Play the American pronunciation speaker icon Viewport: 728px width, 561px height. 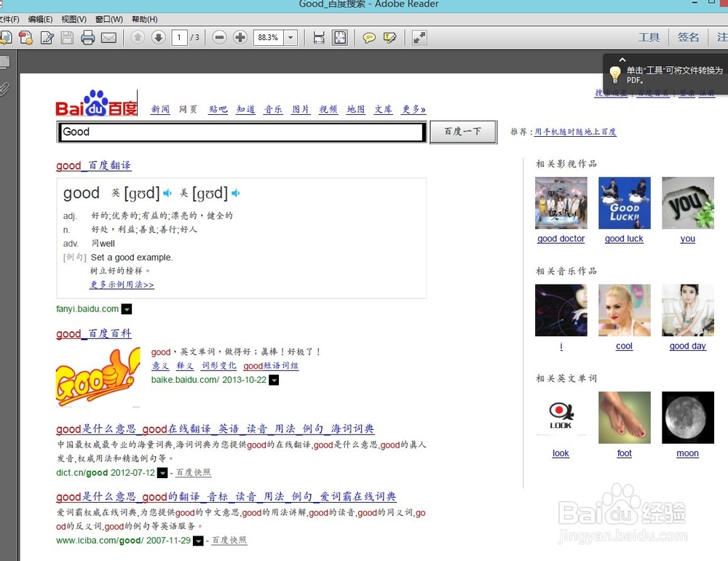point(236,193)
